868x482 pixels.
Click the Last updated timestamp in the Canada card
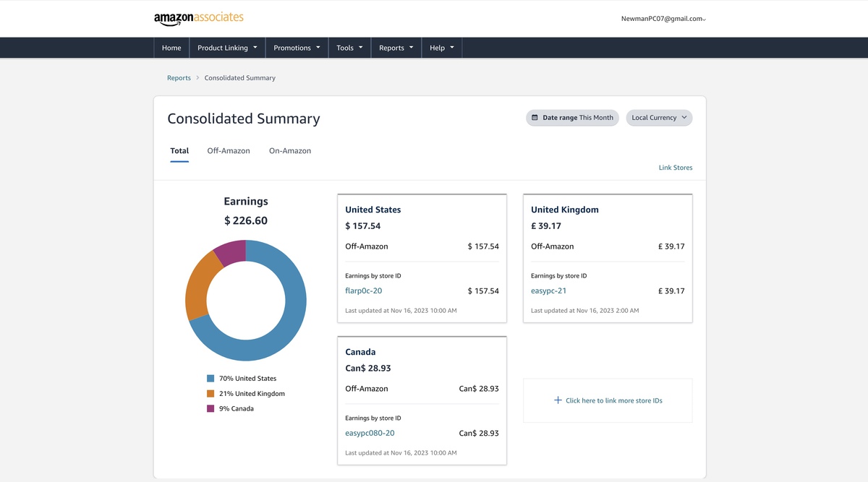[x=401, y=453]
